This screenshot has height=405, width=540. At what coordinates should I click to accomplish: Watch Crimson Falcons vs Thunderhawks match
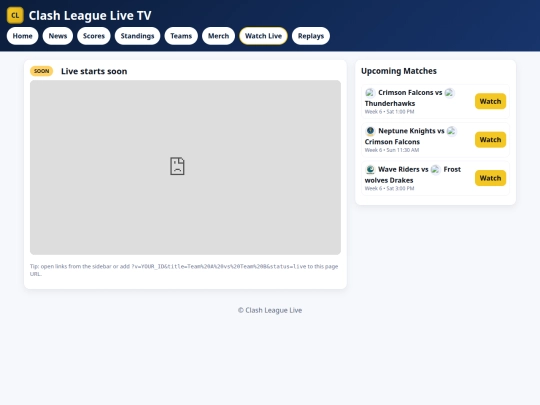point(490,101)
